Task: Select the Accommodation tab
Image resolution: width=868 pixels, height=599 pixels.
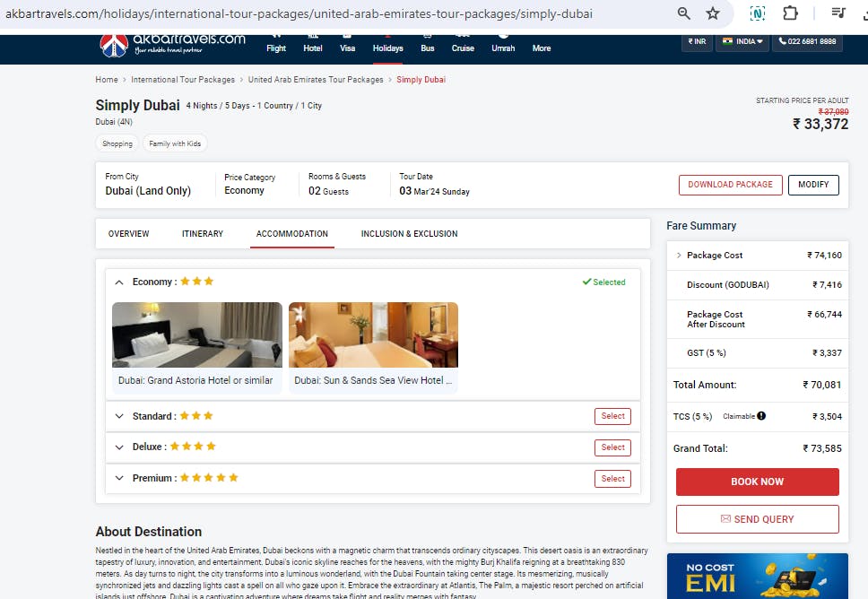Action: coord(292,234)
